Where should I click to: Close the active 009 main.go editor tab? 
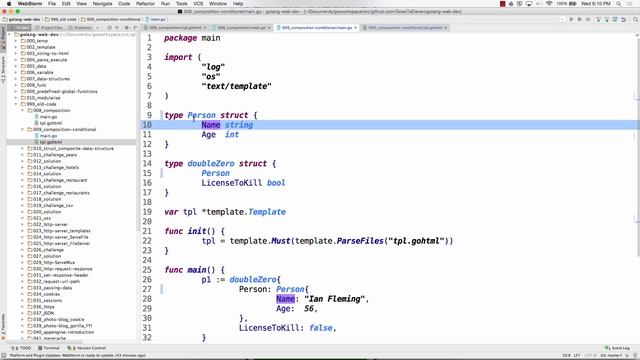[x=356, y=28]
